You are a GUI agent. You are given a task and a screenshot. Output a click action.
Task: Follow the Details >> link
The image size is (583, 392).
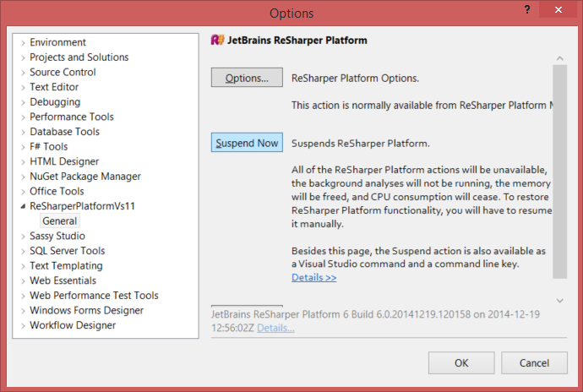(x=314, y=277)
